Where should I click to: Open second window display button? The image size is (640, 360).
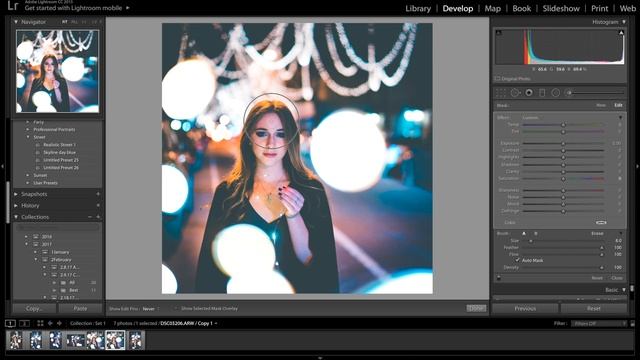[x=24, y=323]
